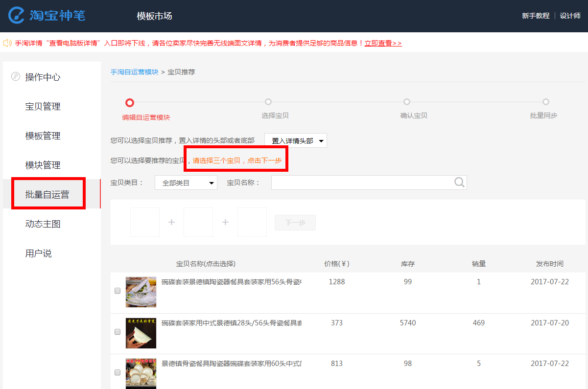
Task: Check the box for the 813 priced item
Action: click(118, 372)
